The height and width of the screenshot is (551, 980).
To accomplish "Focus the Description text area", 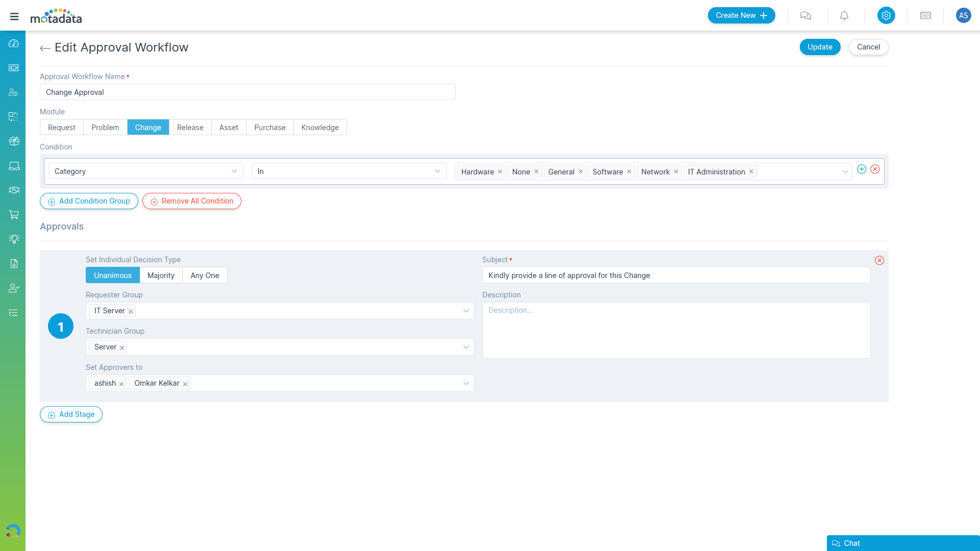I will pos(676,330).
